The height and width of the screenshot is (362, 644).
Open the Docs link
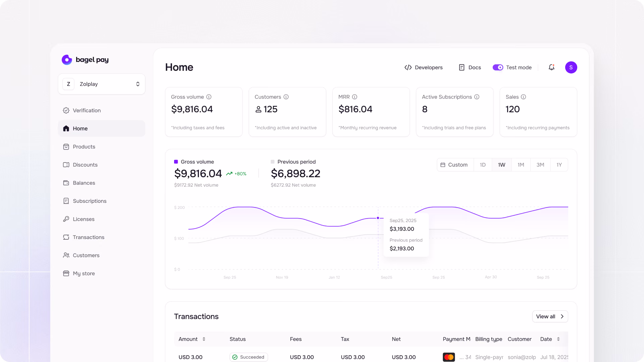click(x=470, y=67)
